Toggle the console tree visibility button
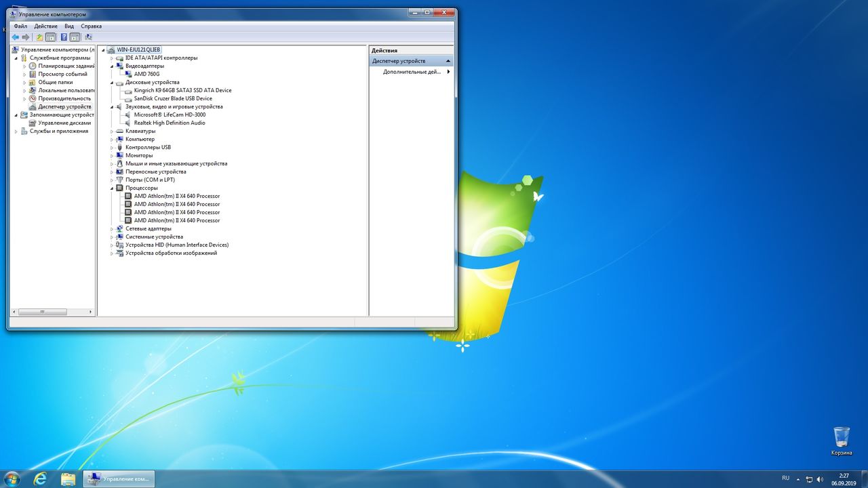868x488 pixels. (x=51, y=37)
